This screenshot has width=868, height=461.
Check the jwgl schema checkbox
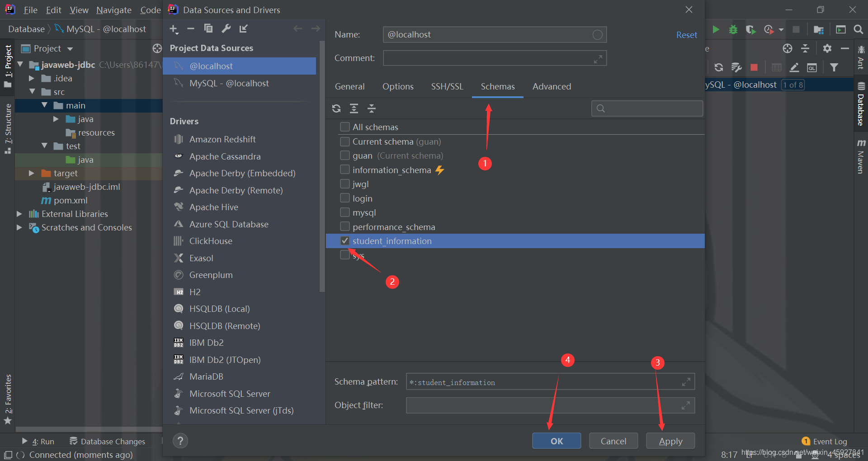[x=345, y=184]
